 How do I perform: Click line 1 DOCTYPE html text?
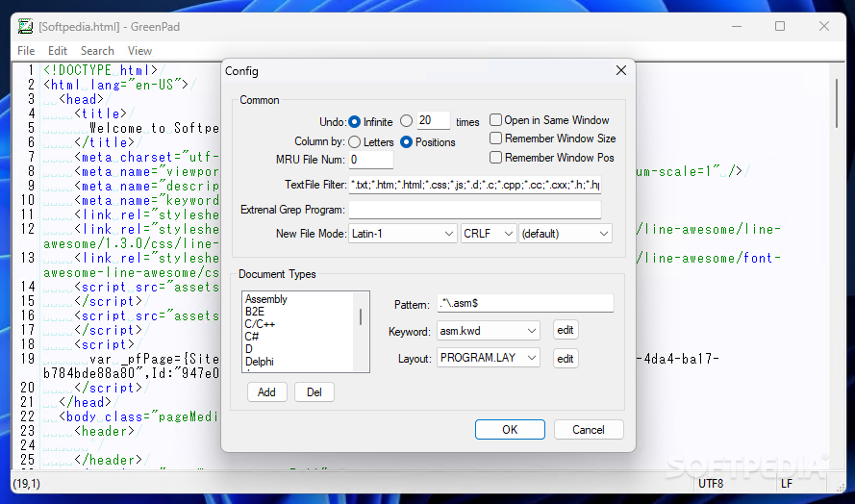point(101,70)
